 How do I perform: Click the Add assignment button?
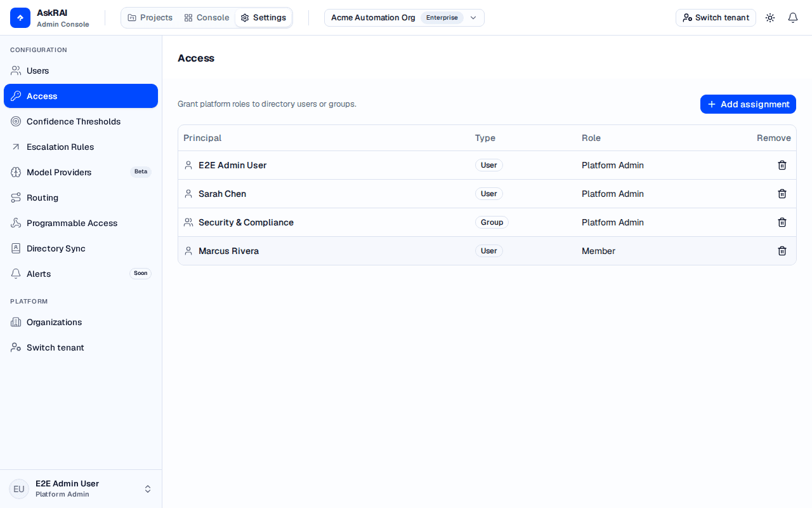tap(748, 104)
